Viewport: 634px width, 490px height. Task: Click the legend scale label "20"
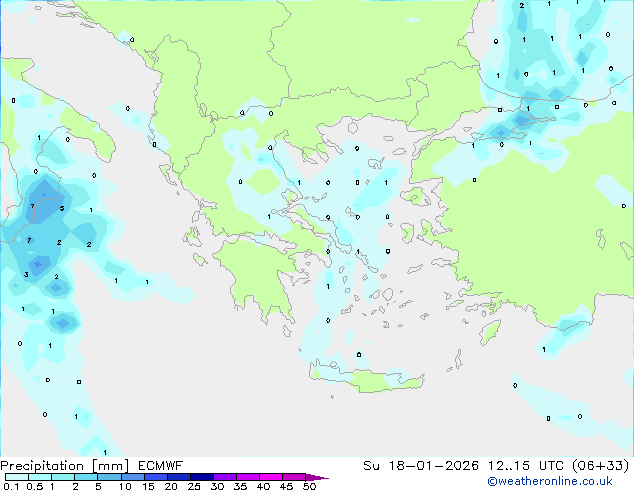171,486
